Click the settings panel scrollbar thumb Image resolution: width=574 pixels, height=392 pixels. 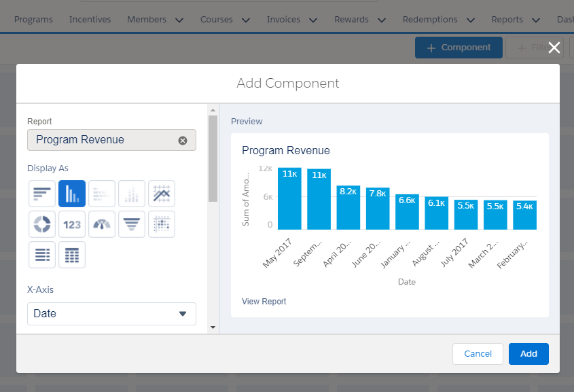[x=213, y=158]
